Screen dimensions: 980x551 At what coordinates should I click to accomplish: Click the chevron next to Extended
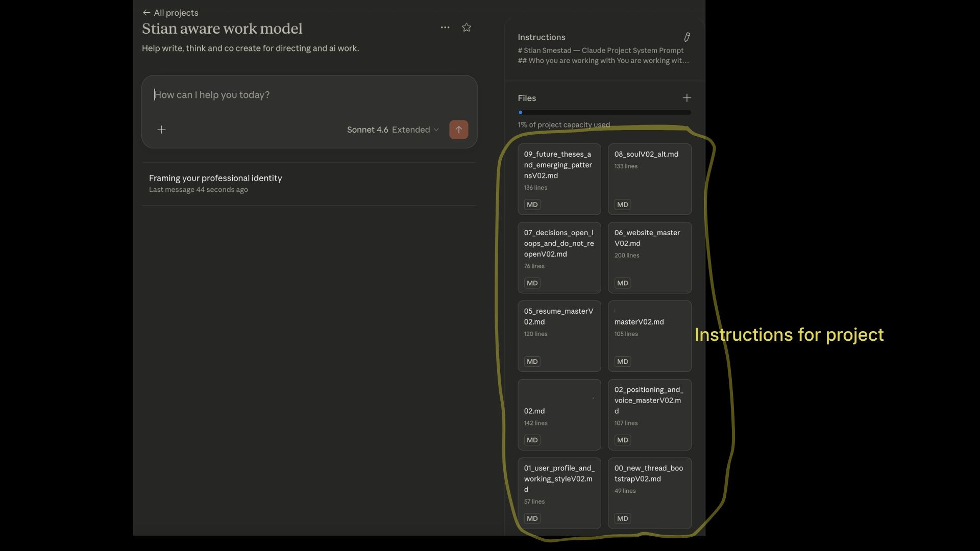tap(436, 130)
